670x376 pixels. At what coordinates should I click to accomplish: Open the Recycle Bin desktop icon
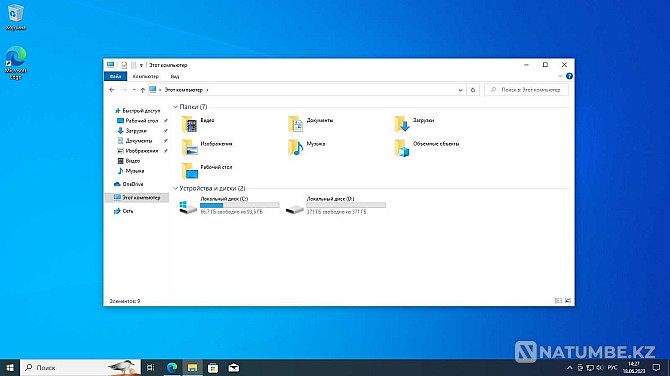[x=16, y=17]
